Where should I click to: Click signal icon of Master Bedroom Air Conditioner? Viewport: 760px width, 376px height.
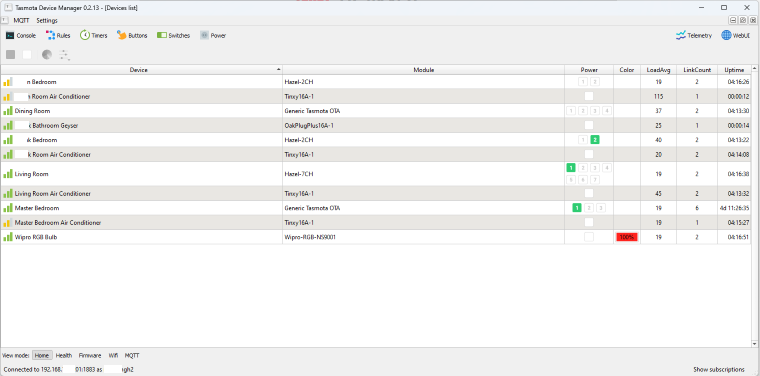pyautogui.click(x=8, y=222)
